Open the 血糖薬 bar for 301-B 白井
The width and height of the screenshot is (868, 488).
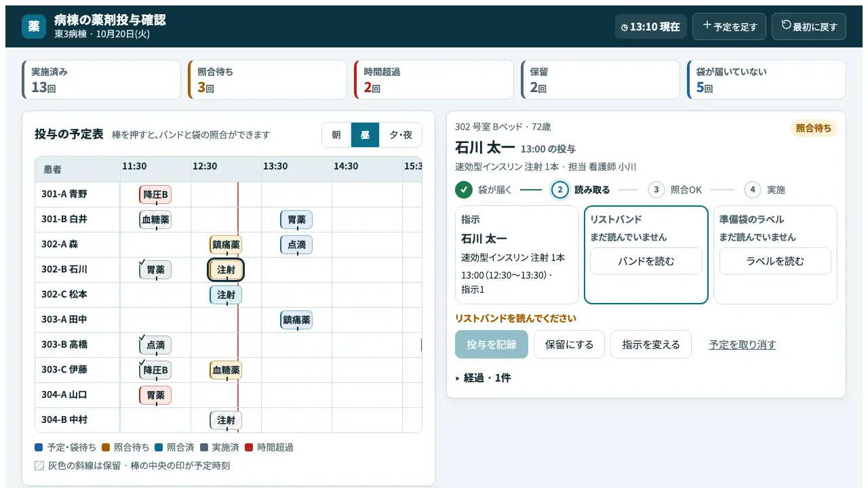(155, 220)
